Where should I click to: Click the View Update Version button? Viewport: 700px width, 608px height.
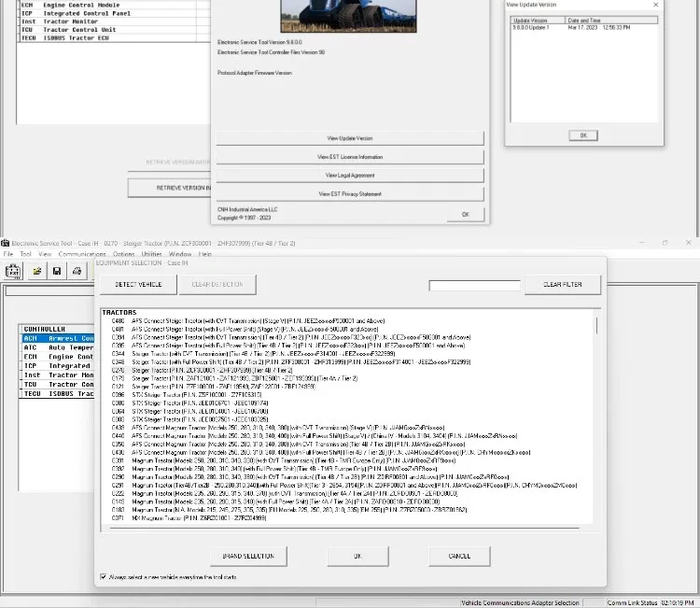click(350, 138)
